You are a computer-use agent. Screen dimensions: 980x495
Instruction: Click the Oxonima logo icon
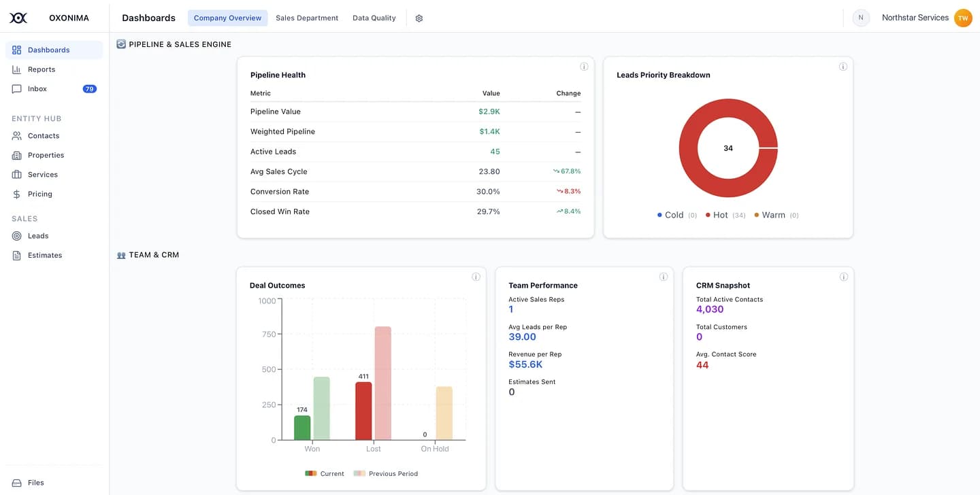click(x=18, y=18)
